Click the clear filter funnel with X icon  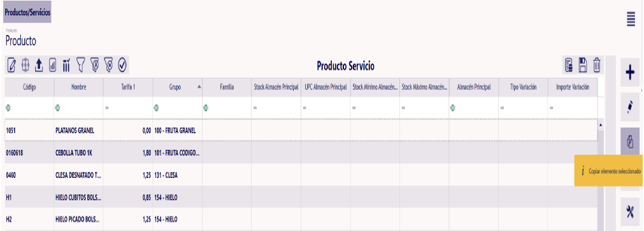point(108,65)
